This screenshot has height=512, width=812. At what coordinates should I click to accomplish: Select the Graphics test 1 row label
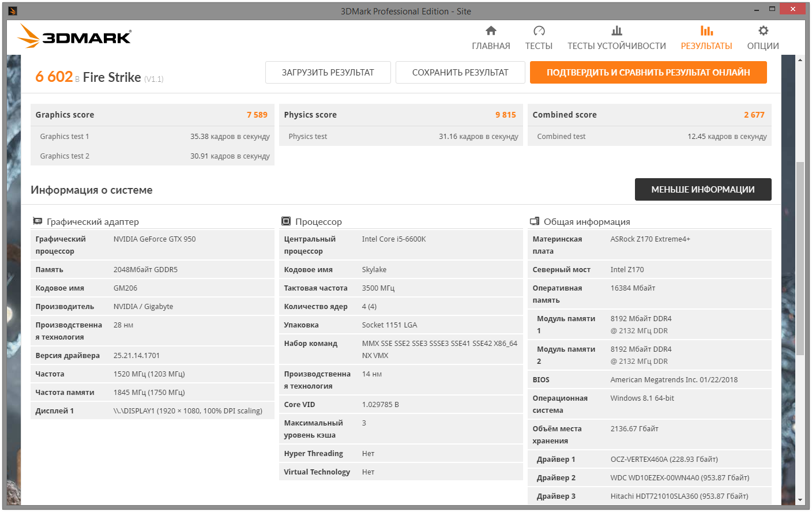[65, 137]
